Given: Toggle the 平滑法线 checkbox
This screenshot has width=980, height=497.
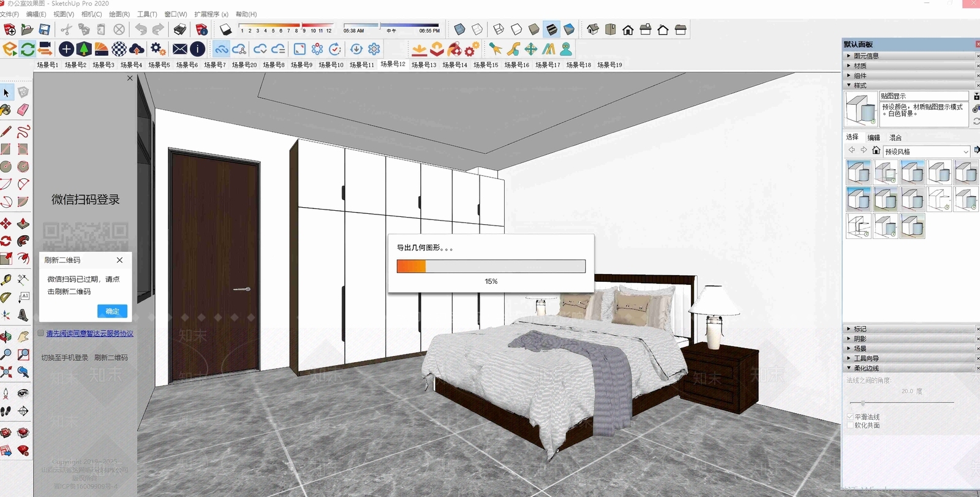Looking at the screenshot, I should click(850, 417).
